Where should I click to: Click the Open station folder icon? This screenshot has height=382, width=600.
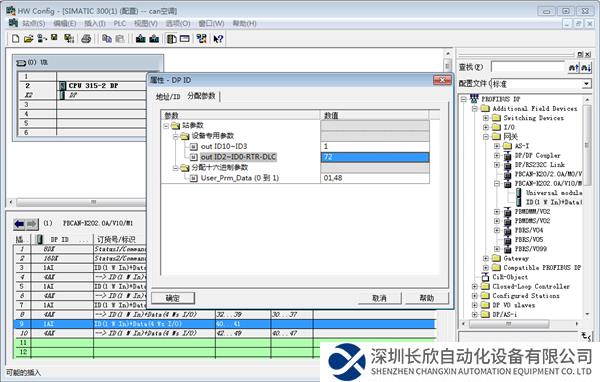(x=28, y=39)
